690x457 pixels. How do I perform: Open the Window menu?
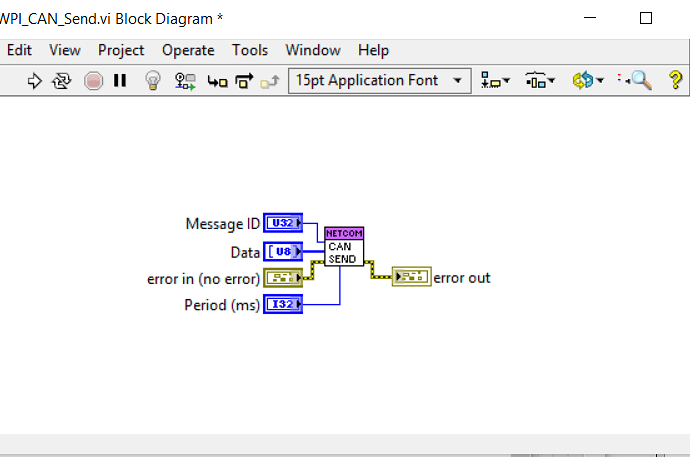313,50
